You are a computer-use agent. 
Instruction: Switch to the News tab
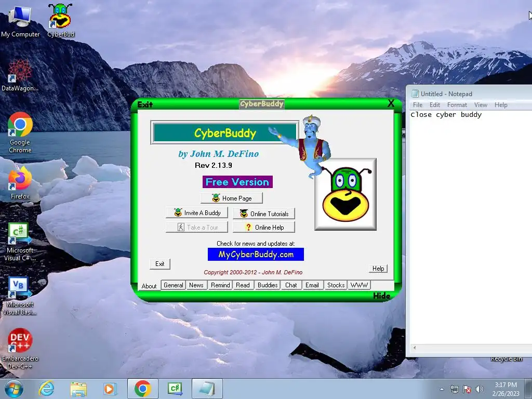point(196,285)
